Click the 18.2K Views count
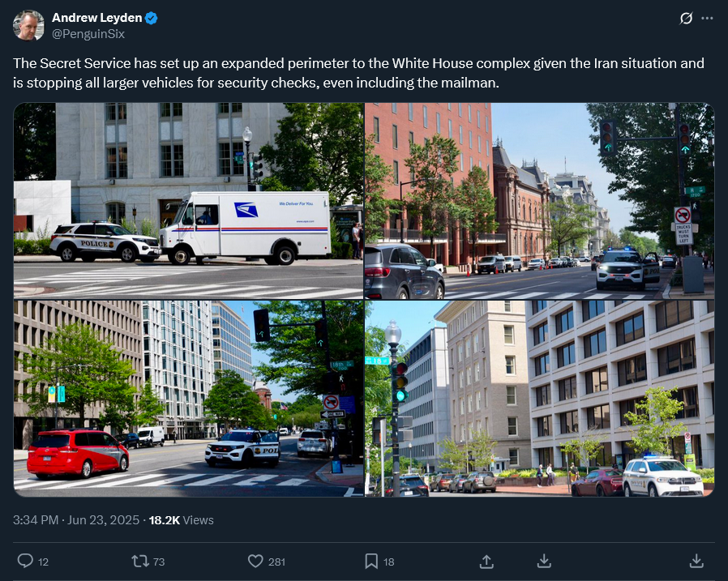 [181, 520]
